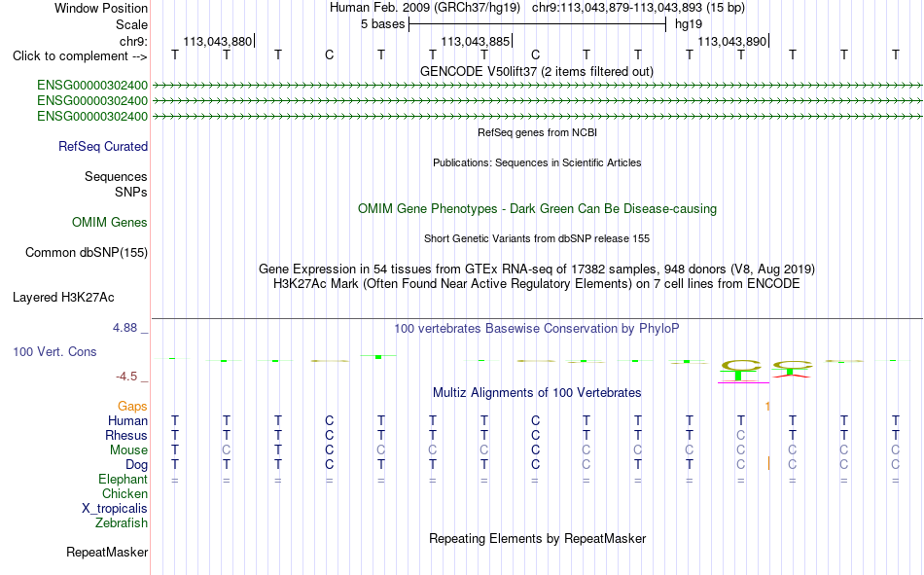This screenshot has width=924, height=575.
Task: Click the '5 bases' scale label
Action: (x=383, y=24)
